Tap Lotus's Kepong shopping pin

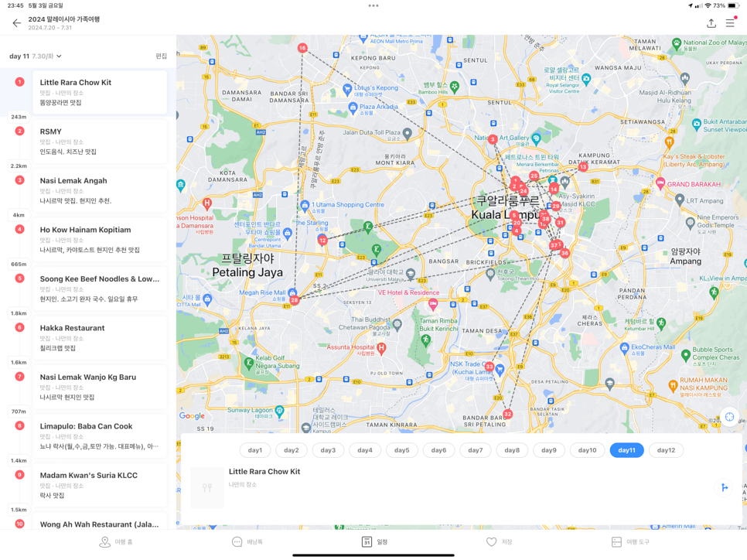point(347,89)
